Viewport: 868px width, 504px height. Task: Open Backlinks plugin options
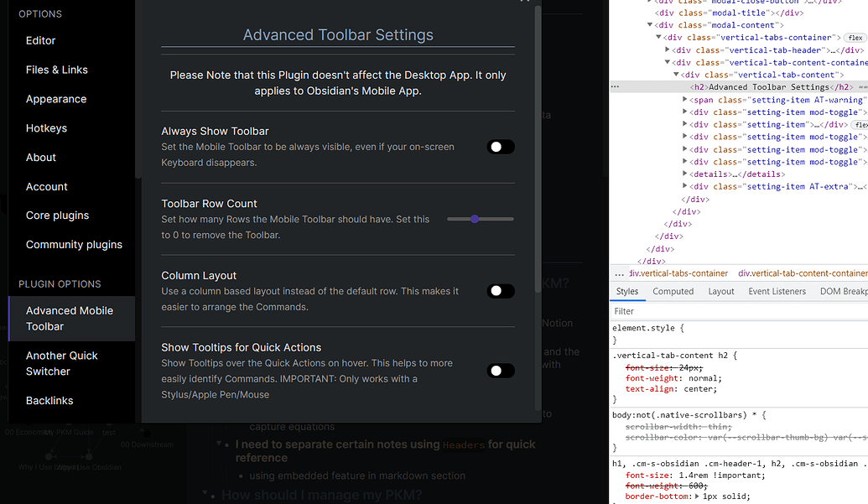[49, 401]
